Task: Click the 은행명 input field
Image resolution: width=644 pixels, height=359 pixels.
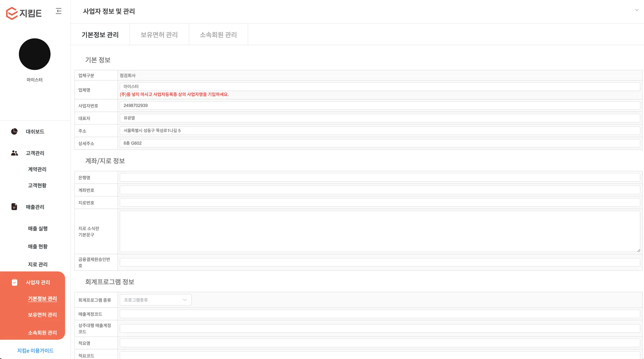Action: tap(380, 177)
